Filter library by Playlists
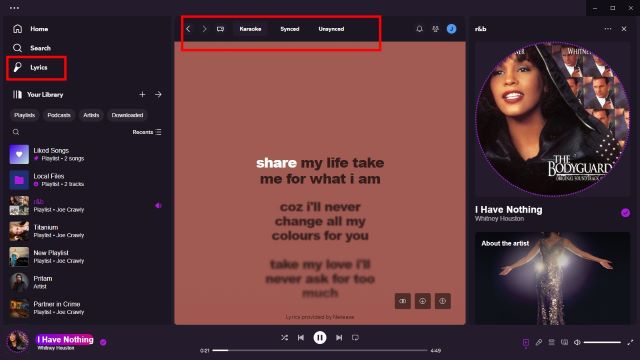Screen dimensions: 640x360 click(24, 115)
